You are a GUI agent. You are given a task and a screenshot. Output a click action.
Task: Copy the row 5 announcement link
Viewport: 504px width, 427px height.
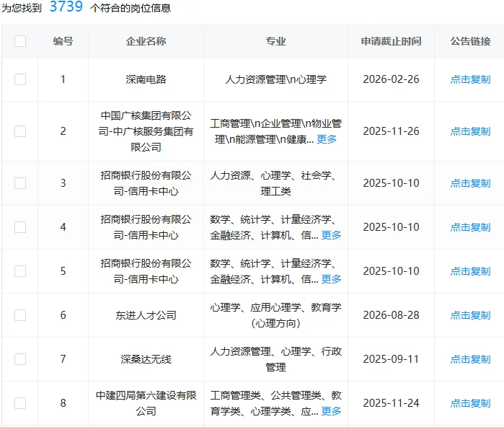click(470, 271)
